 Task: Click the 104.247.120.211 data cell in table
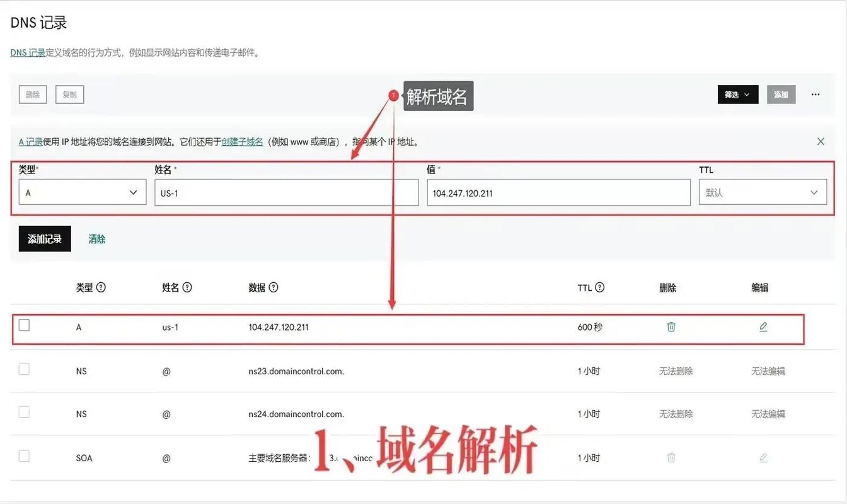(279, 328)
